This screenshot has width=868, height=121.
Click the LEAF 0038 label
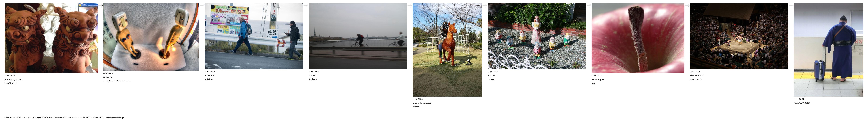10,76
